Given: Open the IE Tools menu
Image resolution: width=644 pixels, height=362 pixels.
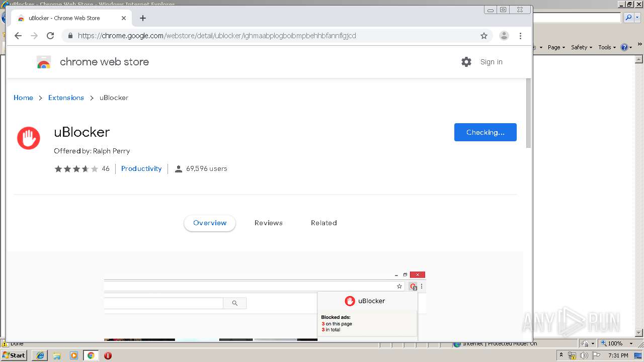Looking at the screenshot, I should tap(607, 47).
